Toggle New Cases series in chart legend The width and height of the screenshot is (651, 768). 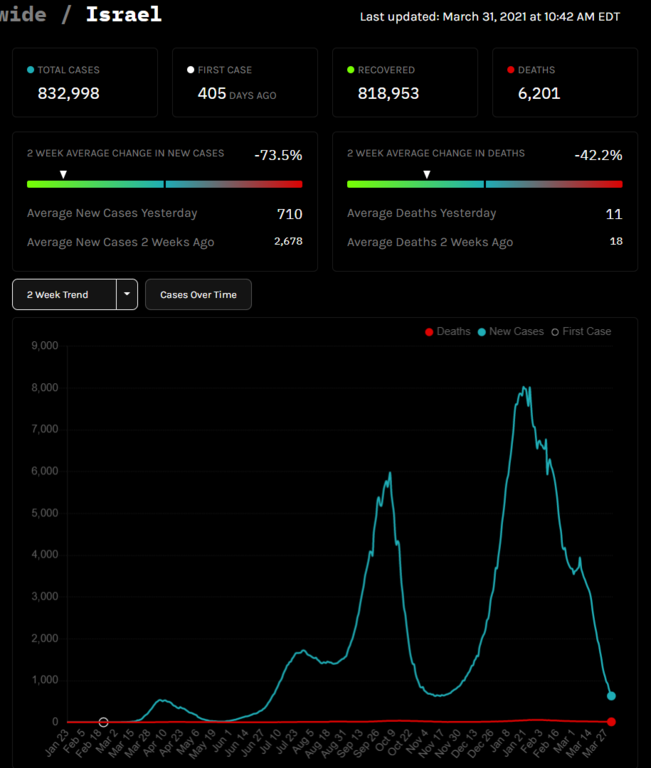tap(510, 331)
